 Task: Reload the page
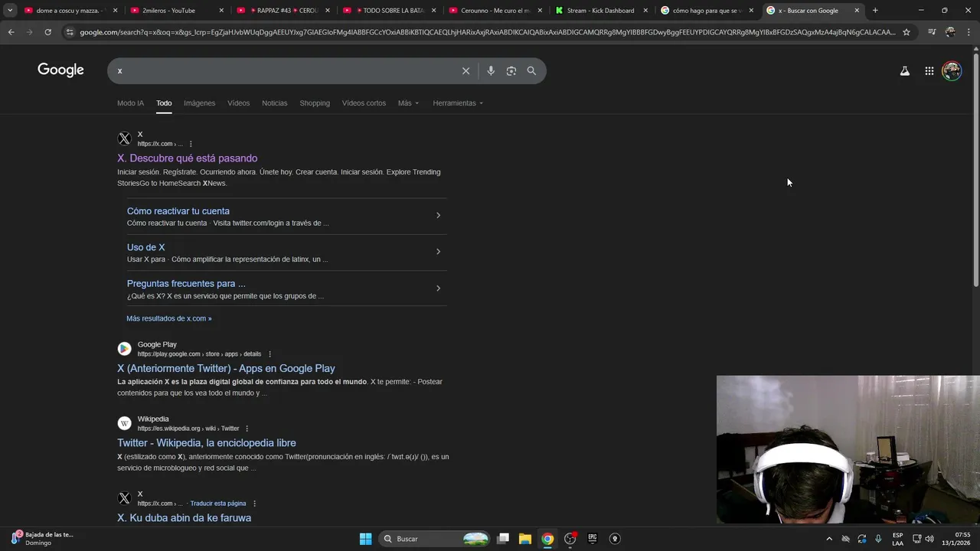click(x=47, y=32)
